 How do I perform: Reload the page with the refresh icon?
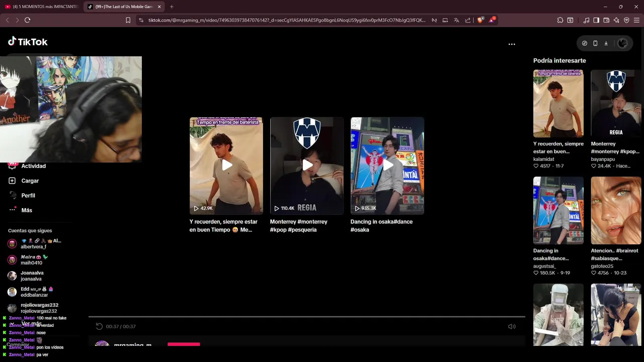click(27, 20)
